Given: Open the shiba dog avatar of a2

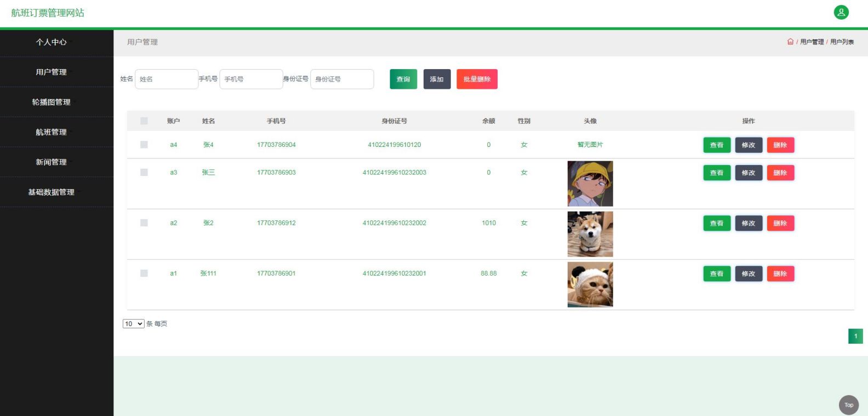Looking at the screenshot, I should coord(590,234).
